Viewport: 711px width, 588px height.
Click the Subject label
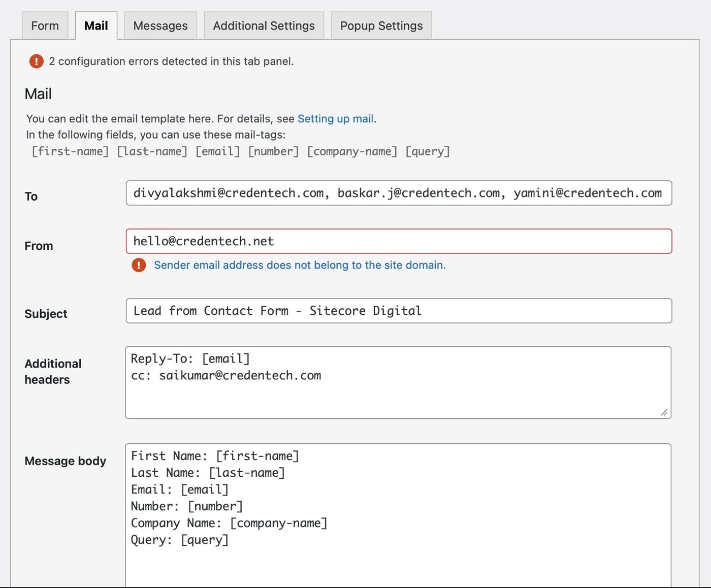tap(46, 314)
